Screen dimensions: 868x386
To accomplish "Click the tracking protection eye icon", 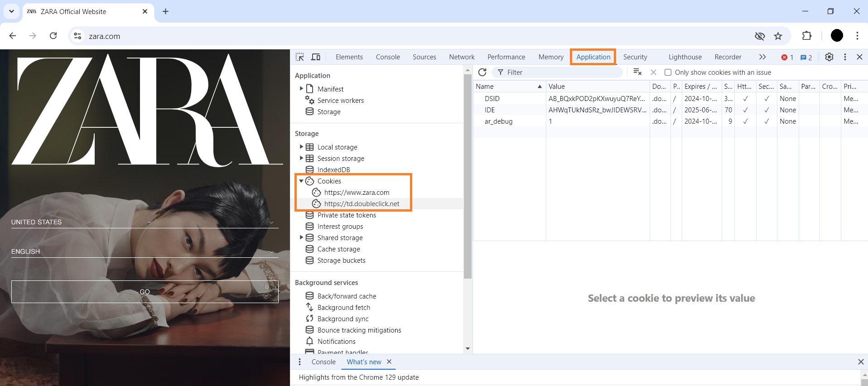I will (x=760, y=36).
